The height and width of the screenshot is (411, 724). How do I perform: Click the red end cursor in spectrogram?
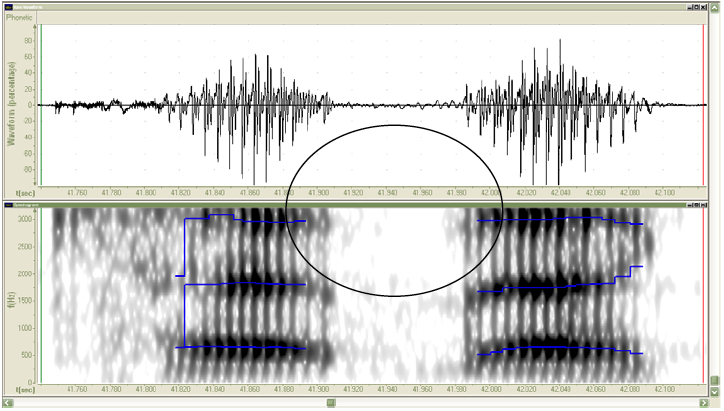(703, 296)
